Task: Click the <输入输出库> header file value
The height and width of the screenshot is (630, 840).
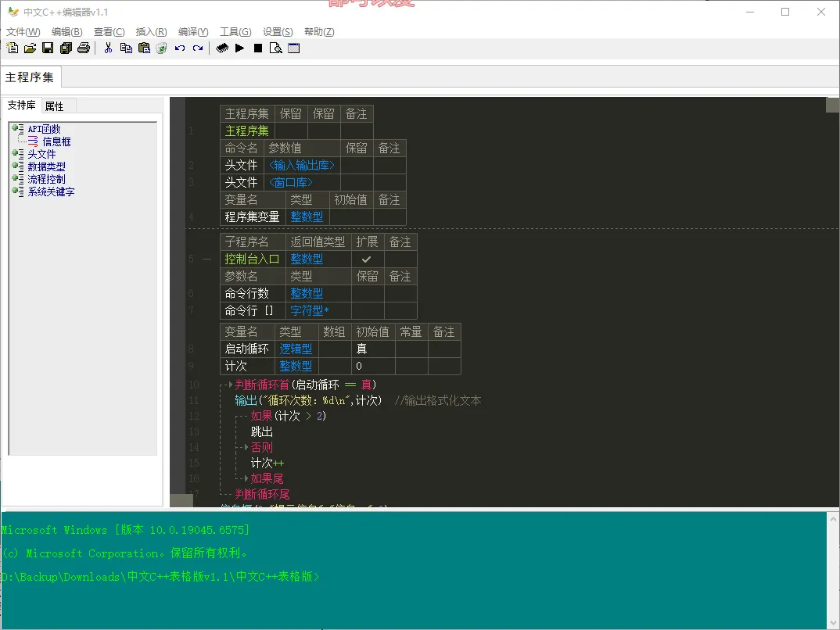Action: coord(301,165)
